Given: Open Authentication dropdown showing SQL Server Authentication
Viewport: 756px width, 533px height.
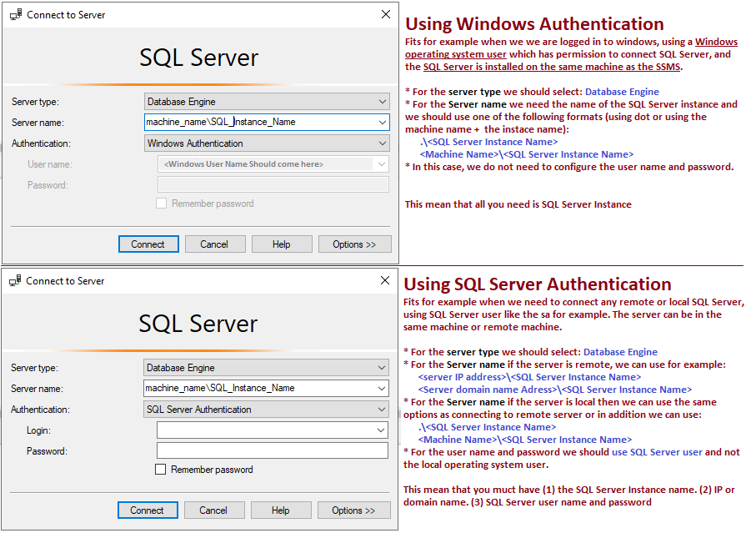Looking at the screenshot, I should point(266,409).
